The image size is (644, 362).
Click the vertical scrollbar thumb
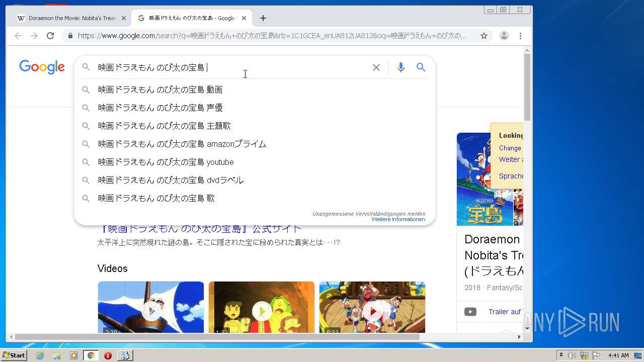tap(527, 86)
